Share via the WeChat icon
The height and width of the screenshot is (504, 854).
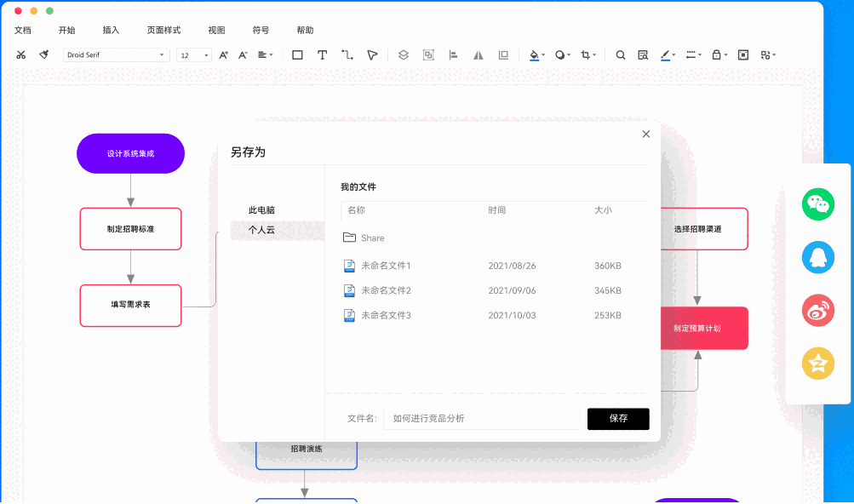point(818,204)
